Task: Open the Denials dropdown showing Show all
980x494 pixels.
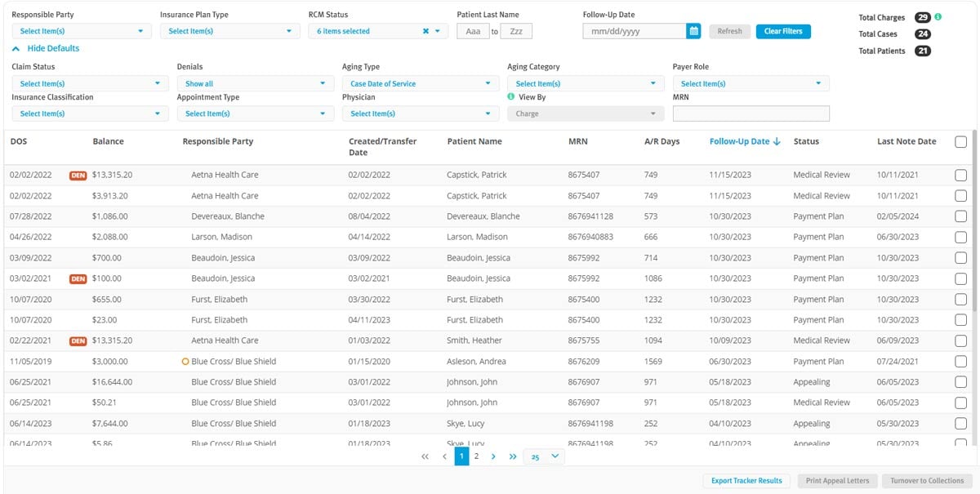Action: coord(253,82)
